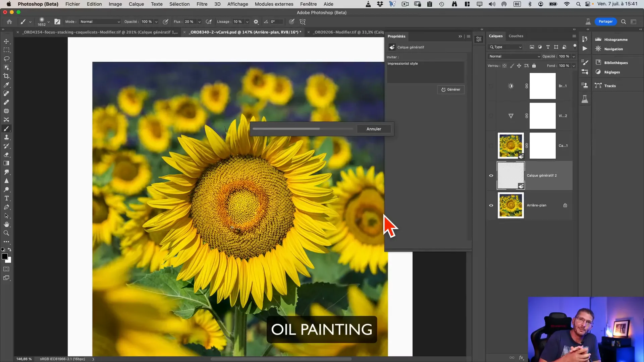Select the Eraser tool
The height and width of the screenshot is (362, 644).
pos(6,155)
